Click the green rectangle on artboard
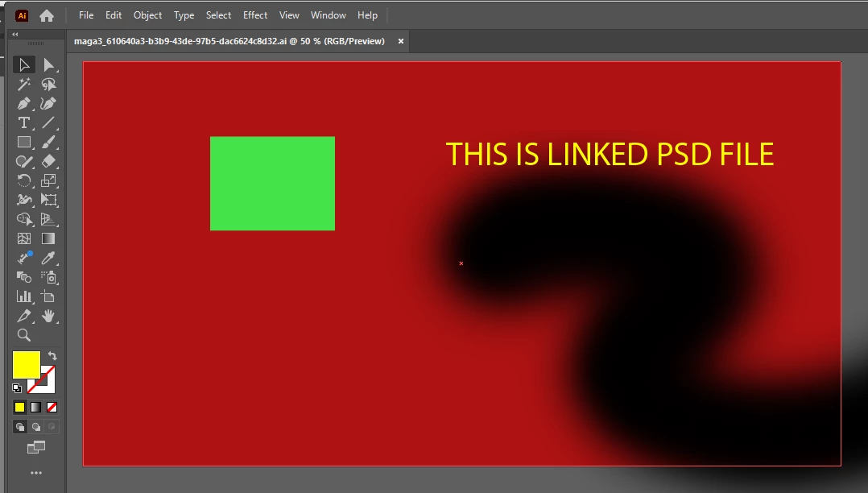This screenshot has width=868, height=493. pyautogui.click(x=272, y=184)
